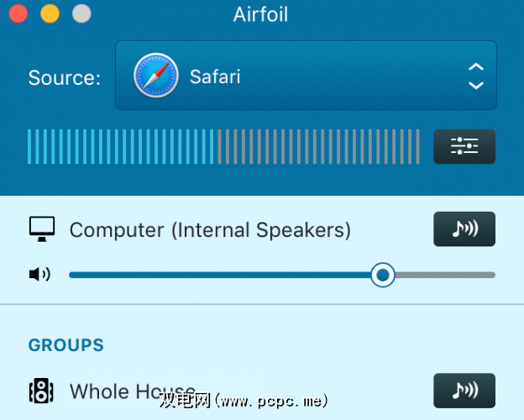Click the computer monitor icon
The image size is (524, 420).
(42, 228)
